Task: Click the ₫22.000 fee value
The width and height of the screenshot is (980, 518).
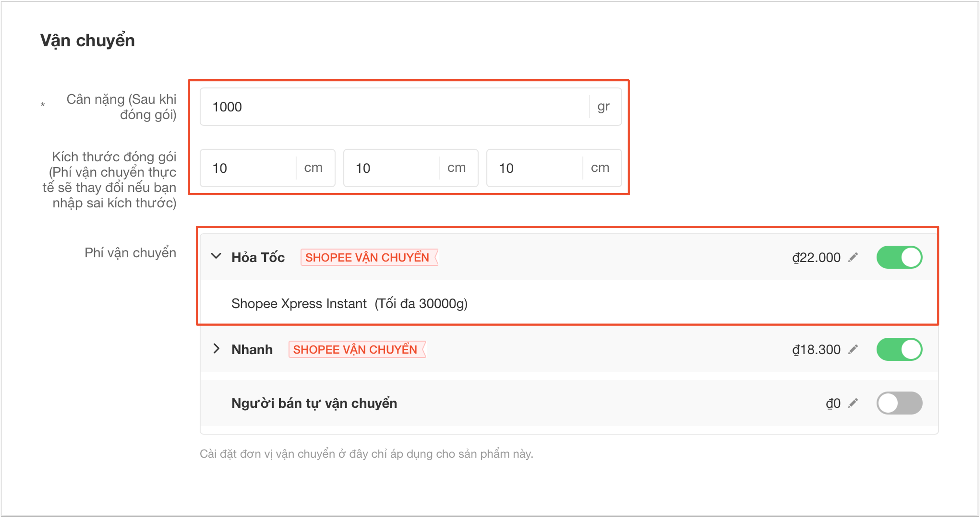Action: pyautogui.click(x=816, y=258)
